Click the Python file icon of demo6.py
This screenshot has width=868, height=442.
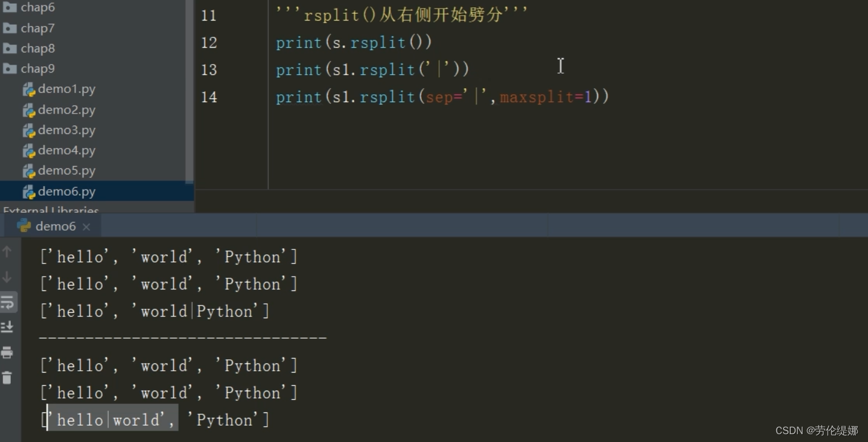pyautogui.click(x=28, y=192)
